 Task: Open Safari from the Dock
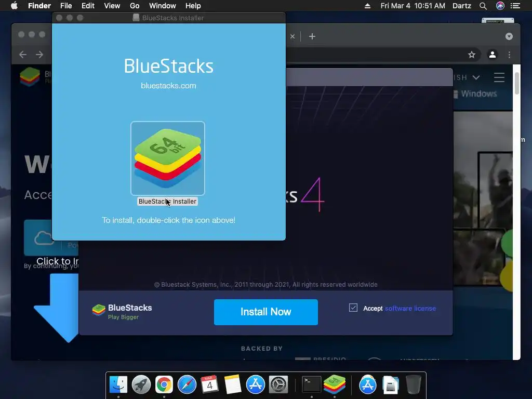[187, 384]
